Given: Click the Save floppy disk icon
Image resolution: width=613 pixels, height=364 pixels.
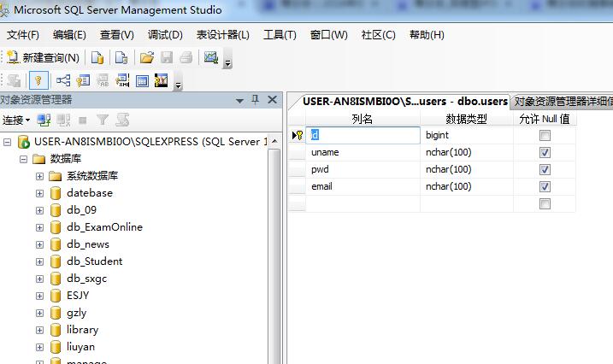Looking at the screenshot, I should (167, 58).
